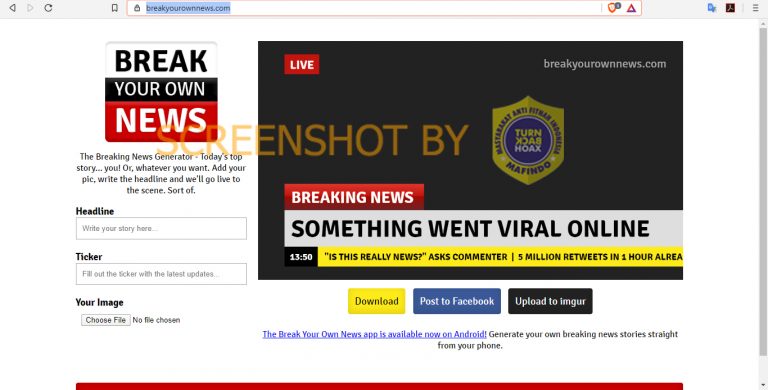Click the yellow Download button
The width and height of the screenshot is (768, 390).
pyautogui.click(x=377, y=301)
